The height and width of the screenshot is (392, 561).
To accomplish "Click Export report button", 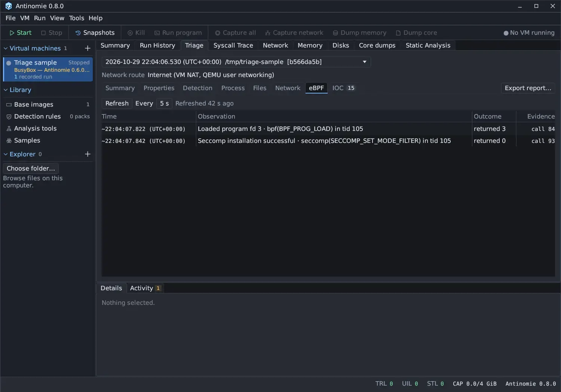I will point(528,88).
